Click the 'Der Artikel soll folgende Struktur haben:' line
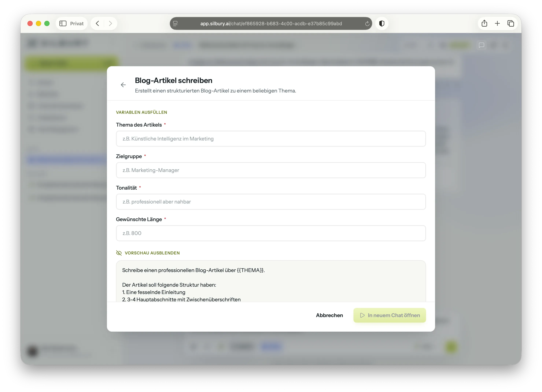Screen dimensions: 542x392 (x=169, y=285)
